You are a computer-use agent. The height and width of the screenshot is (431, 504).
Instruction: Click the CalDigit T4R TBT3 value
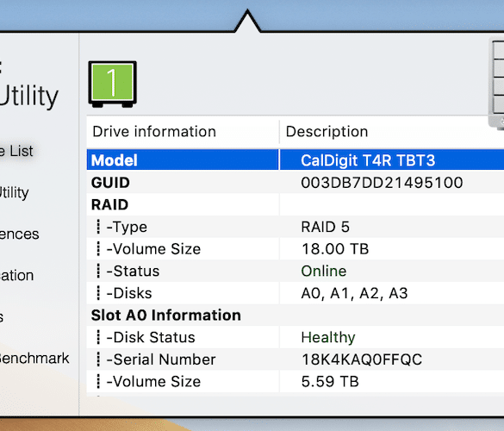click(368, 160)
